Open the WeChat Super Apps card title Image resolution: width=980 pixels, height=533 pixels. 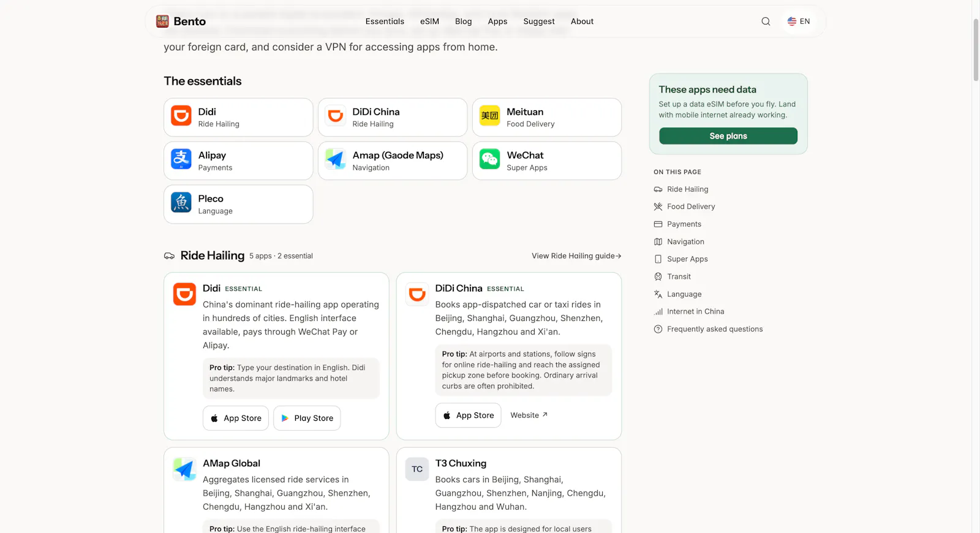pos(525,156)
